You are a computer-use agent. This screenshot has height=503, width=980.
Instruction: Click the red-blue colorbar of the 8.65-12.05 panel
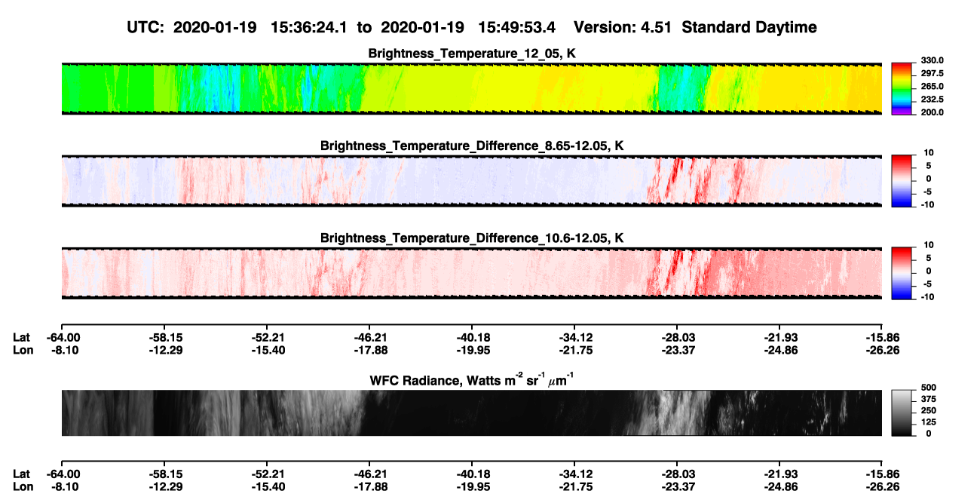click(x=902, y=181)
